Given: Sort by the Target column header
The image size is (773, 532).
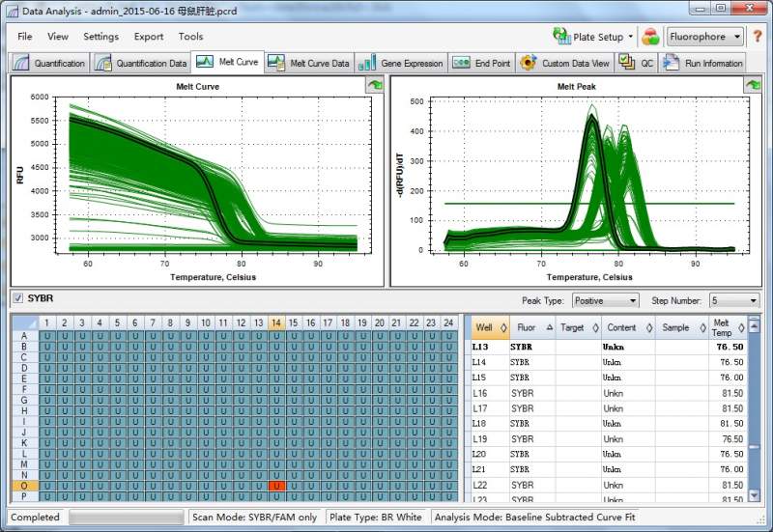Looking at the screenshot, I should (x=579, y=327).
